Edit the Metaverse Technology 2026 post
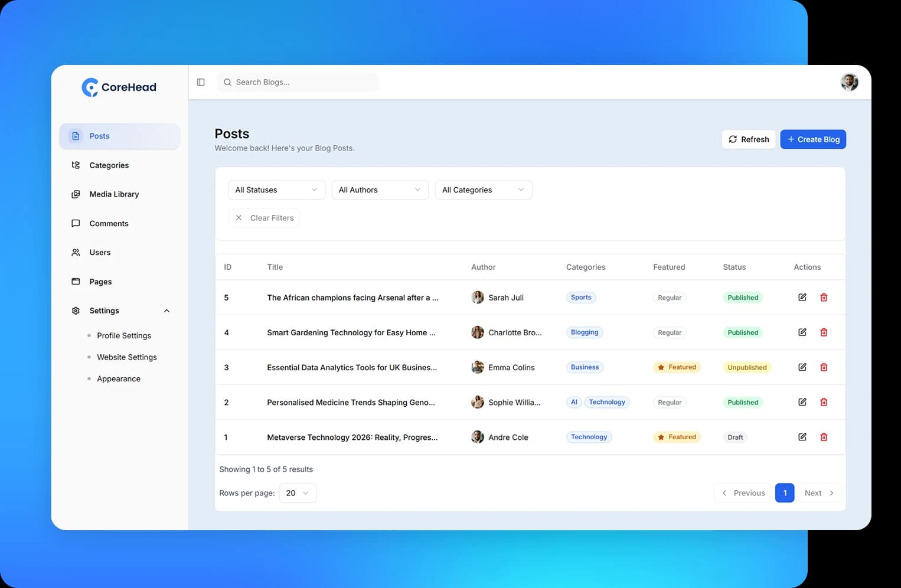This screenshot has height=588, width=901. coord(802,437)
